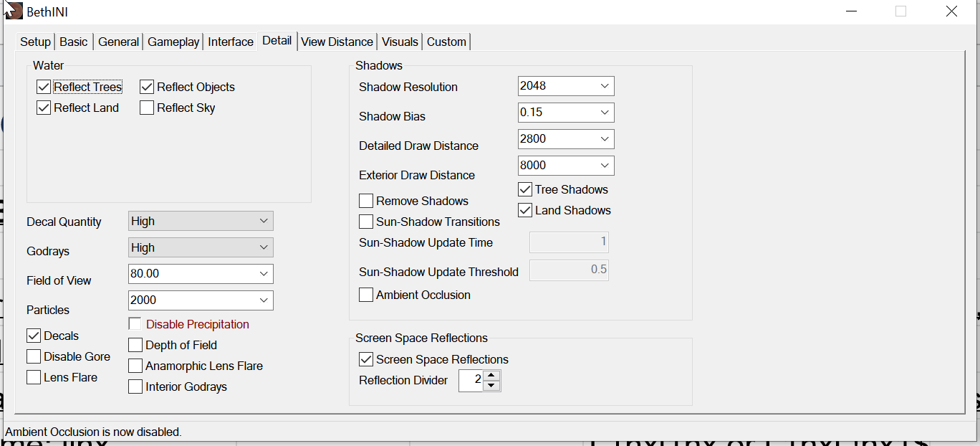980x446 pixels.
Task: Uncheck Screen Space Reflections checkbox
Action: tap(366, 359)
